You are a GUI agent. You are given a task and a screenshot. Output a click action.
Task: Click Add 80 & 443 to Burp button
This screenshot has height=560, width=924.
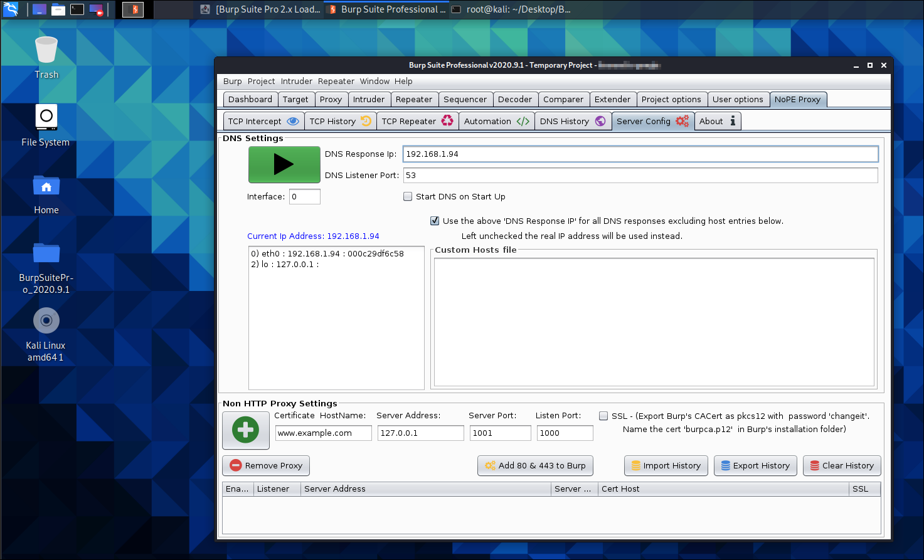(x=535, y=465)
